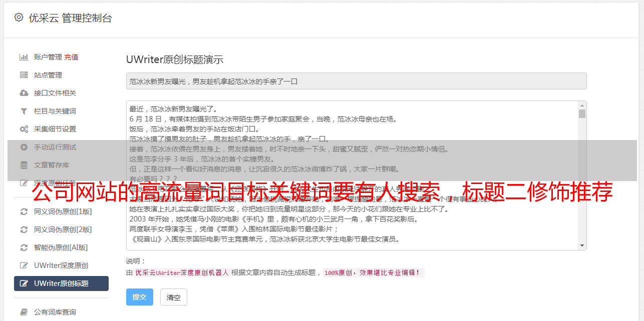Click the generated title field about 范冰冰新男友曝光

(356, 81)
